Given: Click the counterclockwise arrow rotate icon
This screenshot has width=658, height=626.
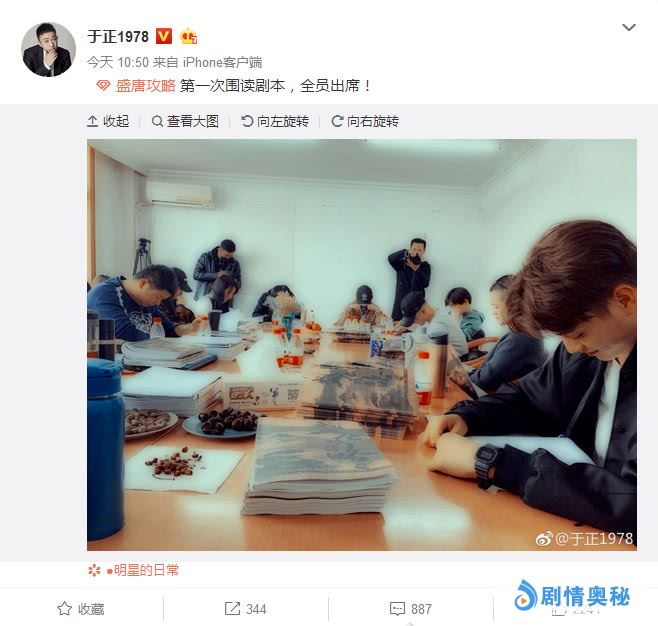Looking at the screenshot, I should pyautogui.click(x=247, y=121).
